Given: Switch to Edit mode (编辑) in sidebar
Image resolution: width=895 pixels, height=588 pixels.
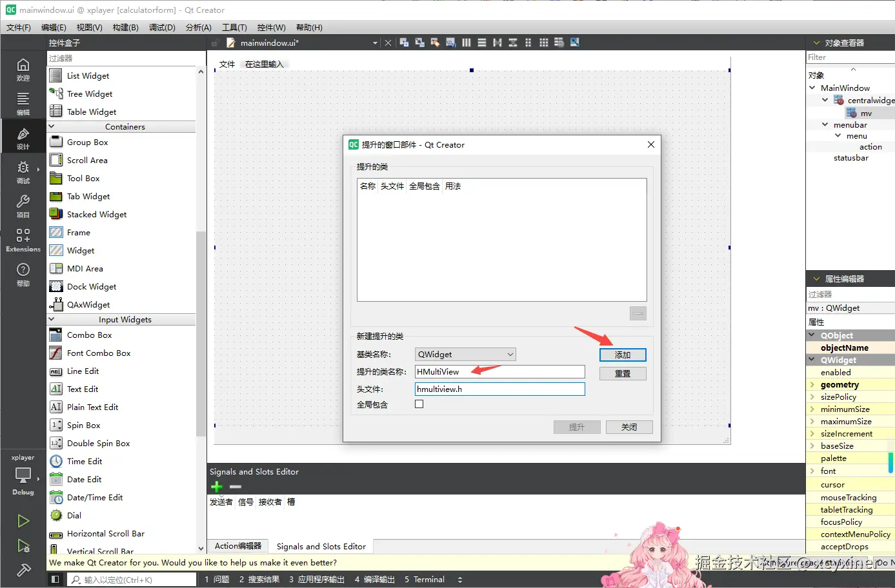Looking at the screenshot, I should coord(23,103).
